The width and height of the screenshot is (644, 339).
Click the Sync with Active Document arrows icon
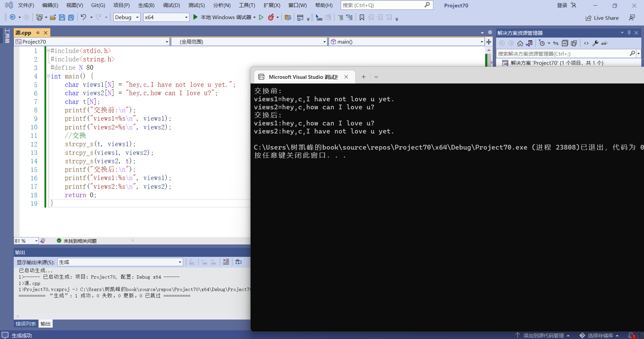click(556, 43)
